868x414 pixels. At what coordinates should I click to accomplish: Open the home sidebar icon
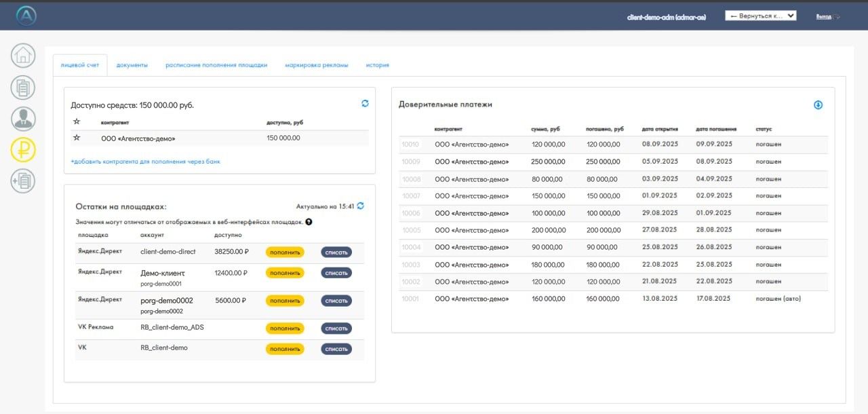pyautogui.click(x=23, y=56)
